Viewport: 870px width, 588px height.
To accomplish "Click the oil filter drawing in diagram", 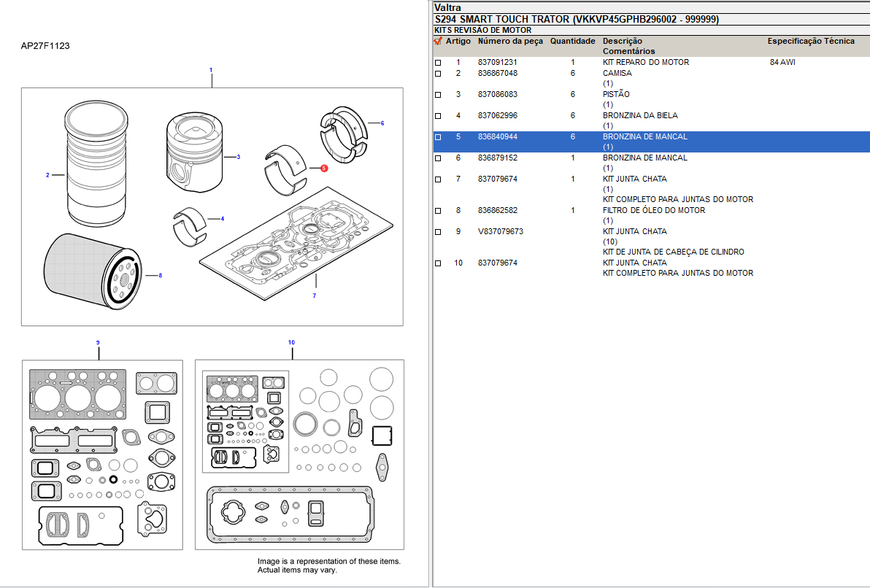I will point(91,270).
